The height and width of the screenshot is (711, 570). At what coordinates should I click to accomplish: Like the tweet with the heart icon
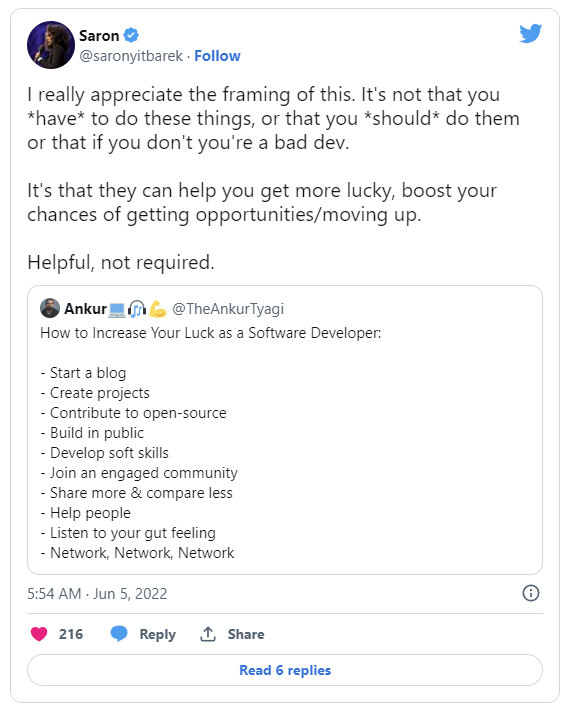39,633
